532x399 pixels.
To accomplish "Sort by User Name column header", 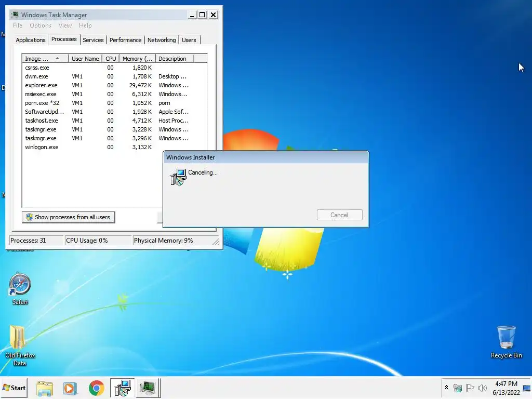I will (85, 59).
